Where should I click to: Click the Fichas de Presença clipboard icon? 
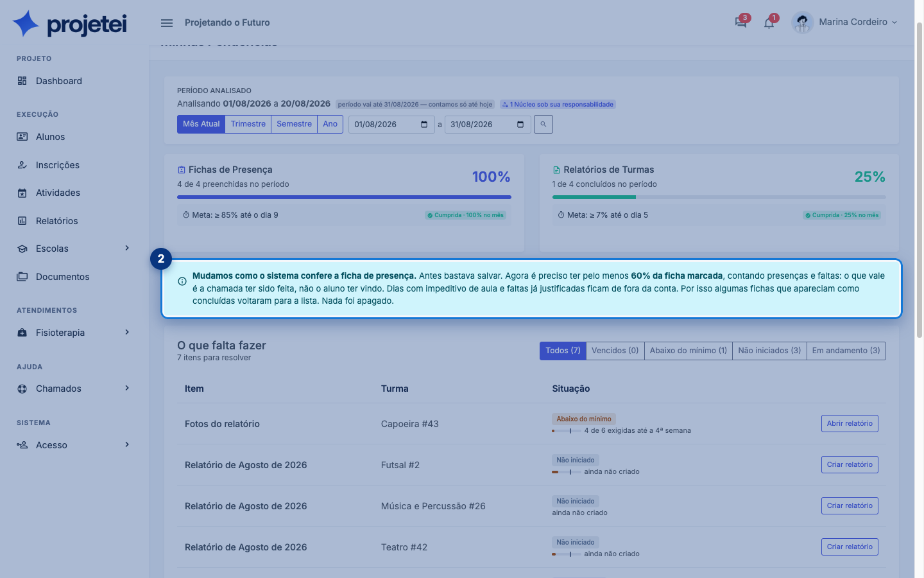pyautogui.click(x=182, y=170)
